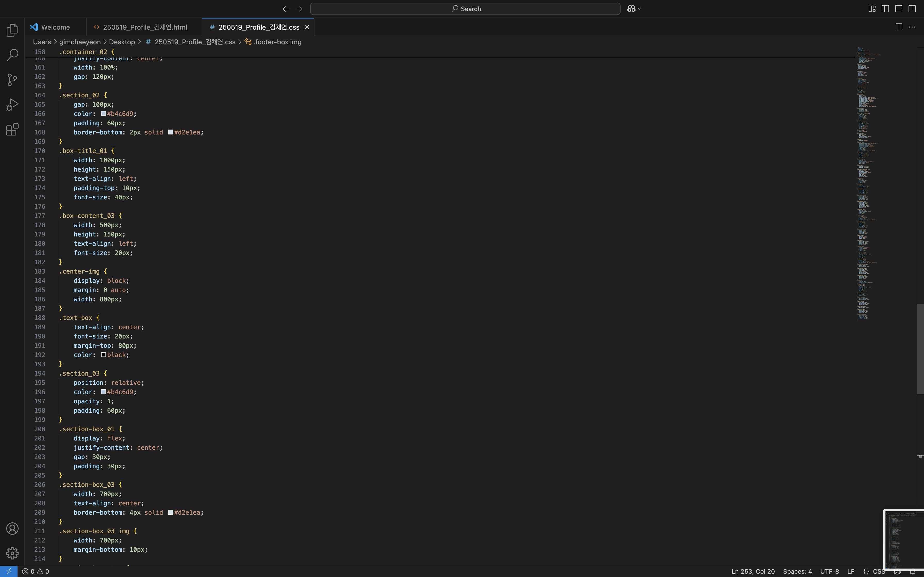
Task: Open the Copilot chat dropdown arrow
Action: (640, 9)
